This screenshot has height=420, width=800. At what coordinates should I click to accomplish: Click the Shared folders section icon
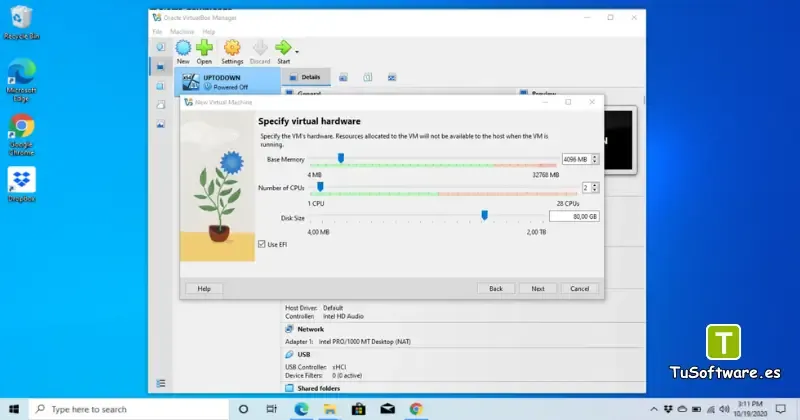click(289, 388)
